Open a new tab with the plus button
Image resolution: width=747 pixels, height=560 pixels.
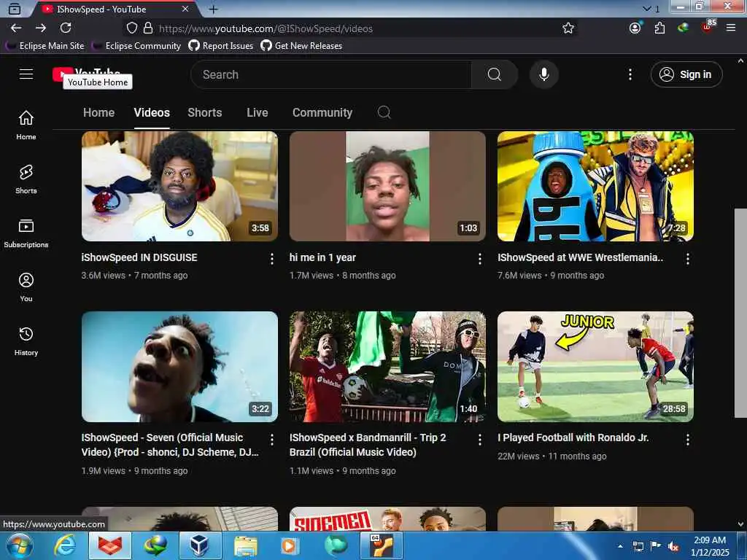point(214,9)
